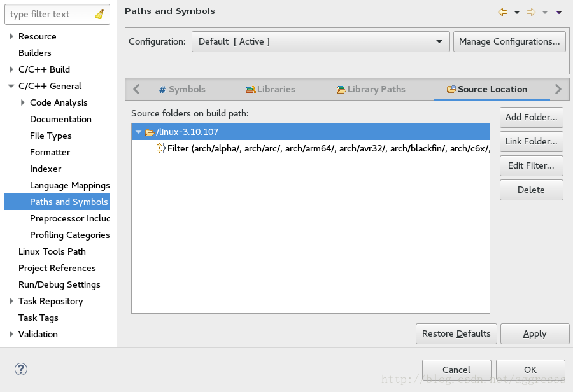Collapse the /linux-3.10.107 source folder
Image resolution: width=573 pixels, height=392 pixels.
pyautogui.click(x=138, y=132)
